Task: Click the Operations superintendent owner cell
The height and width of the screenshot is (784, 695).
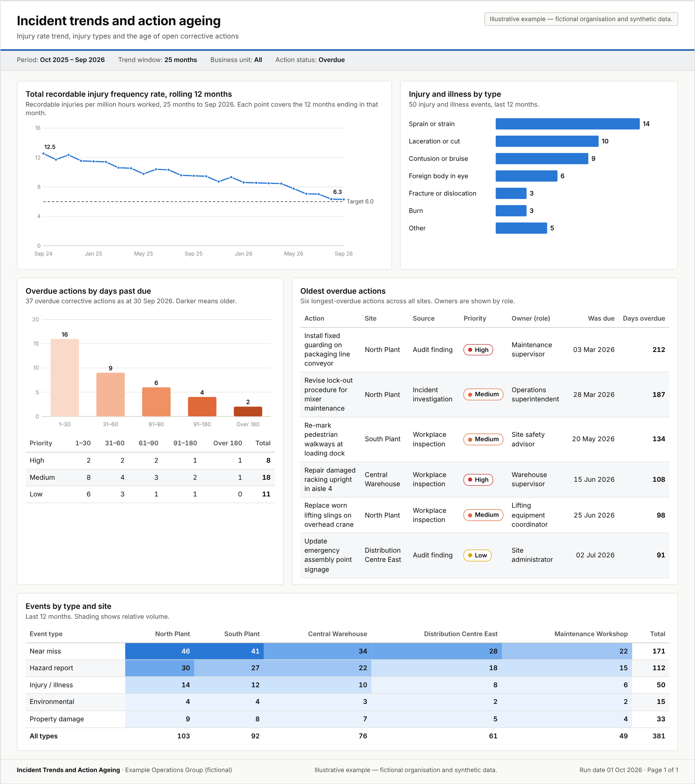Action: [x=535, y=394]
